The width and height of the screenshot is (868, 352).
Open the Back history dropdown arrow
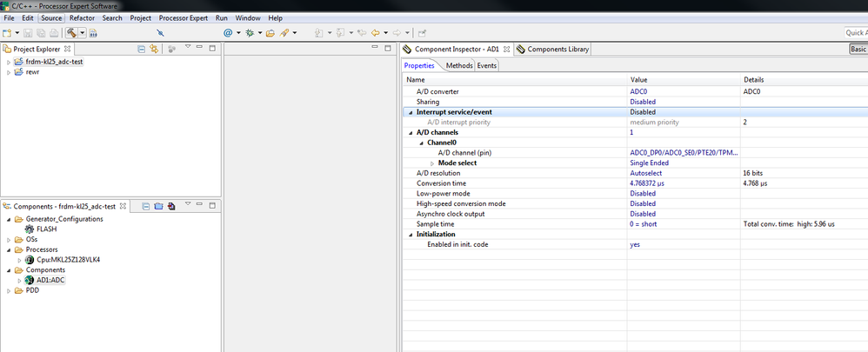pyautogui.click(x=385, y=33)
